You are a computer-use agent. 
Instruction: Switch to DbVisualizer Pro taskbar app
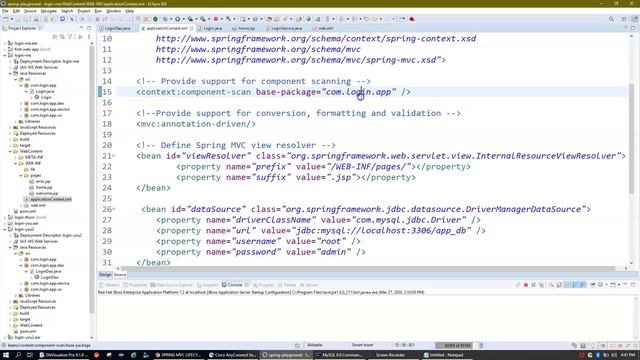click(x=63, y=355)
